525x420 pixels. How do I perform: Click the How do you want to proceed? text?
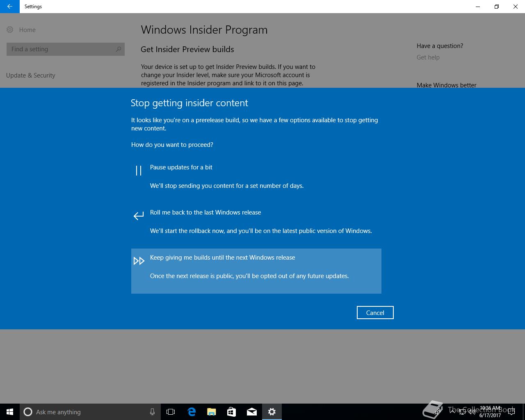[x=172, y=145]
